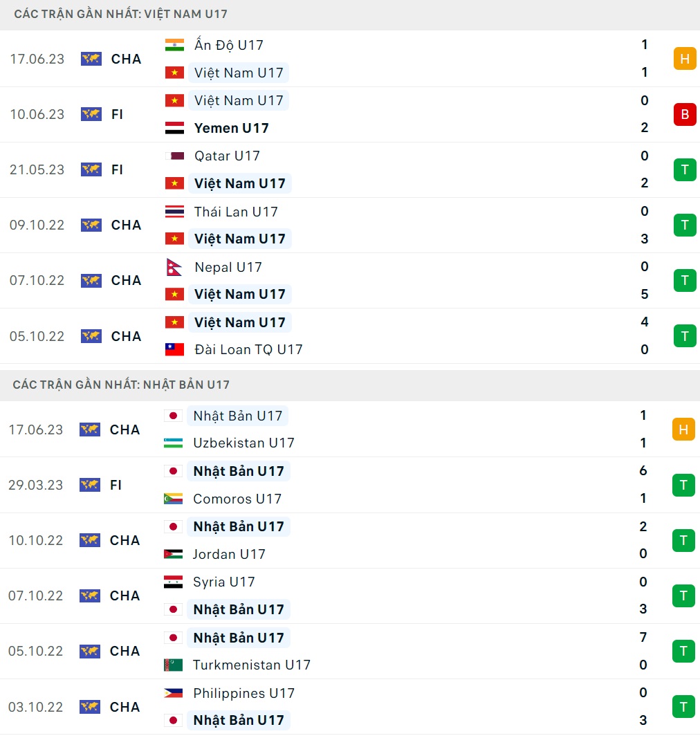Open the CÁC TRẬN GẦN NHẤT: VIỆT NAM U17 section

[121, 13]
